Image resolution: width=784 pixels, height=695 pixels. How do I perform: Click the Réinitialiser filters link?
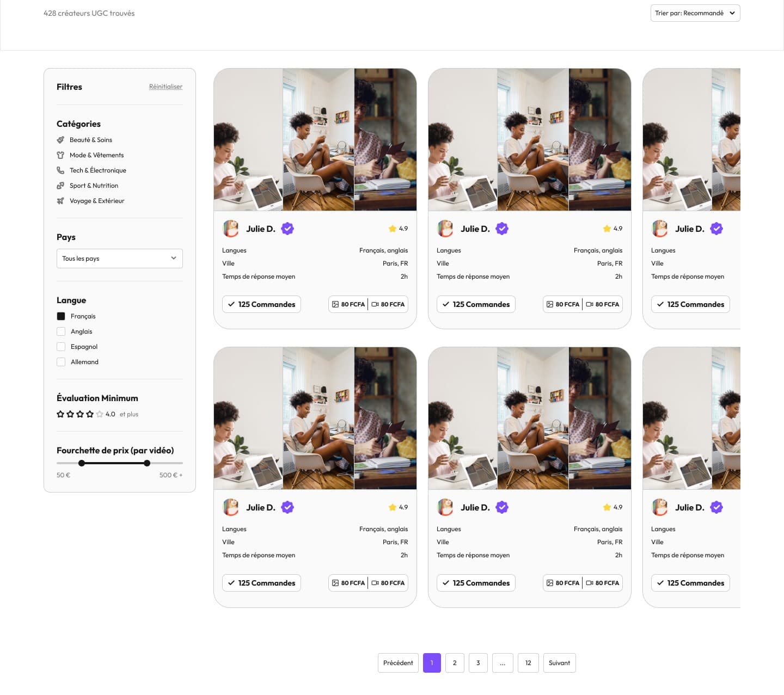tap(166, 87)
